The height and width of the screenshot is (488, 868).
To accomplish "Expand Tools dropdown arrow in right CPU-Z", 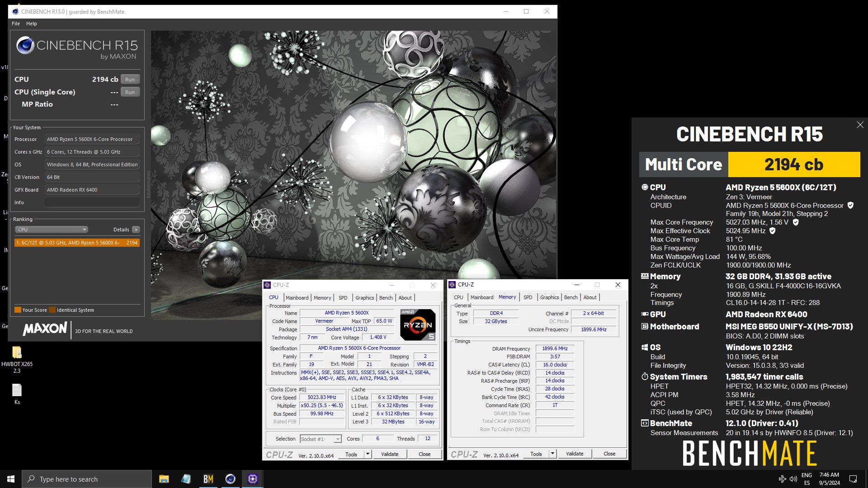I will click(552, 454).
